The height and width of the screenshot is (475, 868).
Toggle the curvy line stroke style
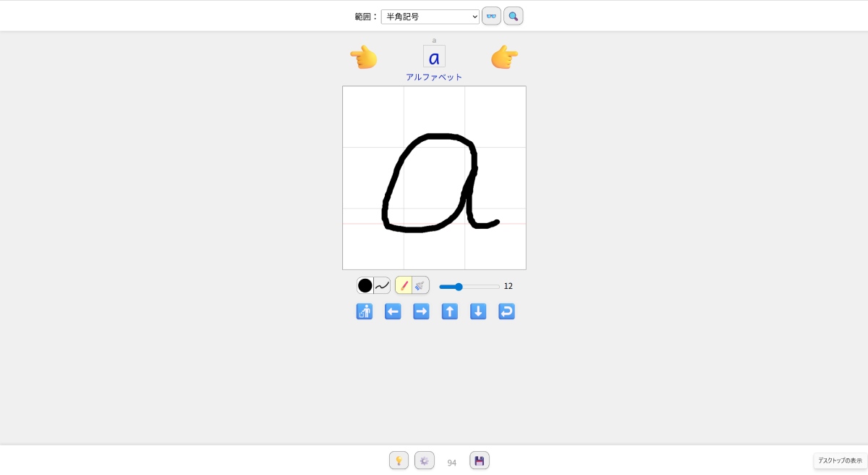[382, 285]
